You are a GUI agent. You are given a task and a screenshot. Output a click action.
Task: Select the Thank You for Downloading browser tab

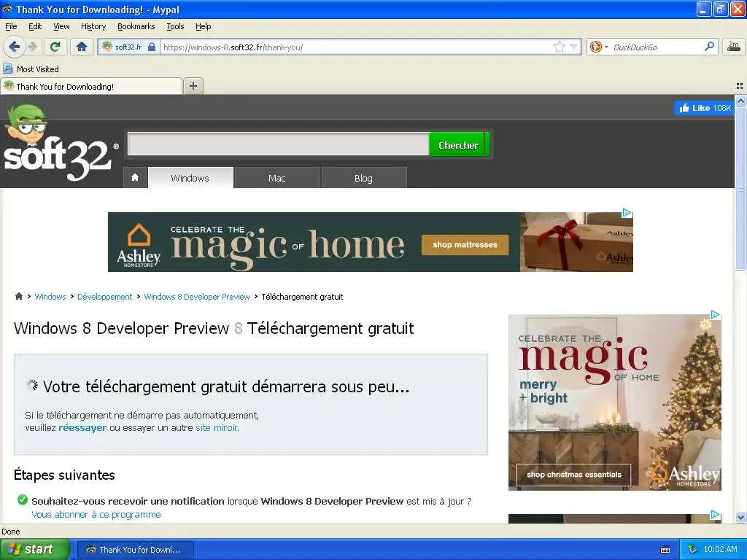point(91,86)
